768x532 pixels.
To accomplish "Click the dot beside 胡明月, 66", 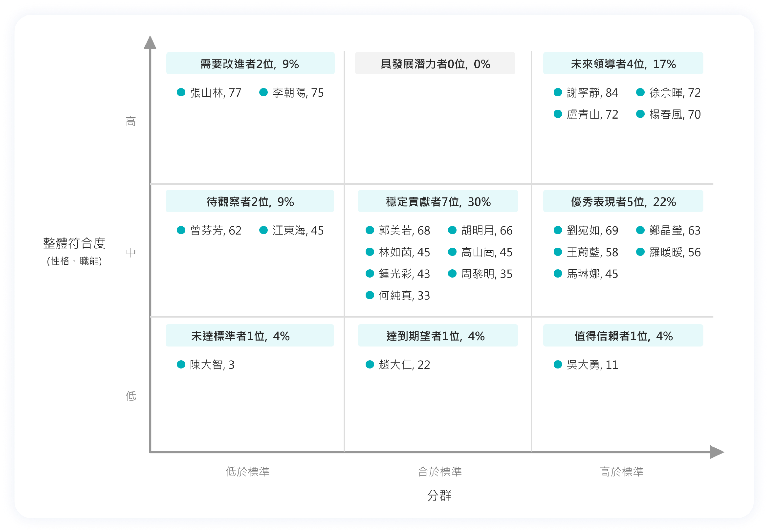I will (x=452, y=230).
